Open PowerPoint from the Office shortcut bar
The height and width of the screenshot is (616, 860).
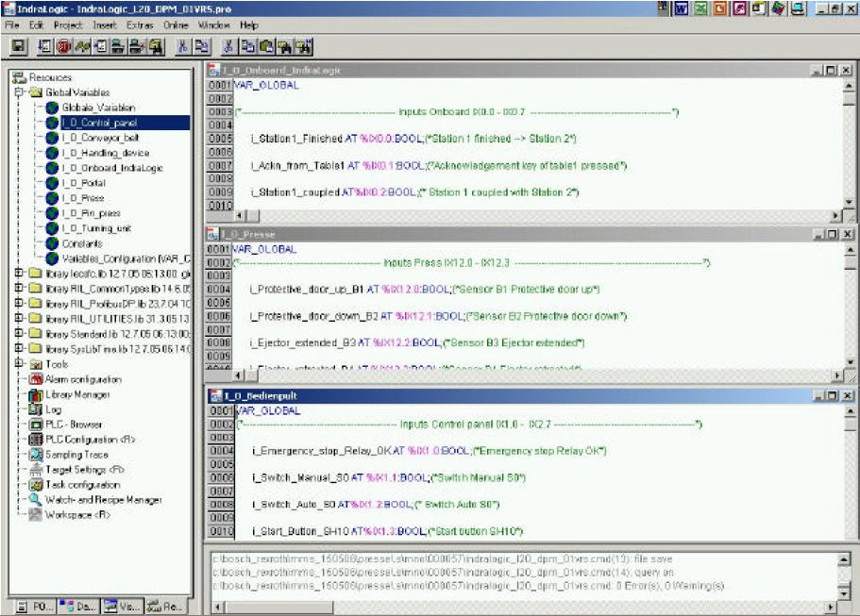tap(720, 8)
